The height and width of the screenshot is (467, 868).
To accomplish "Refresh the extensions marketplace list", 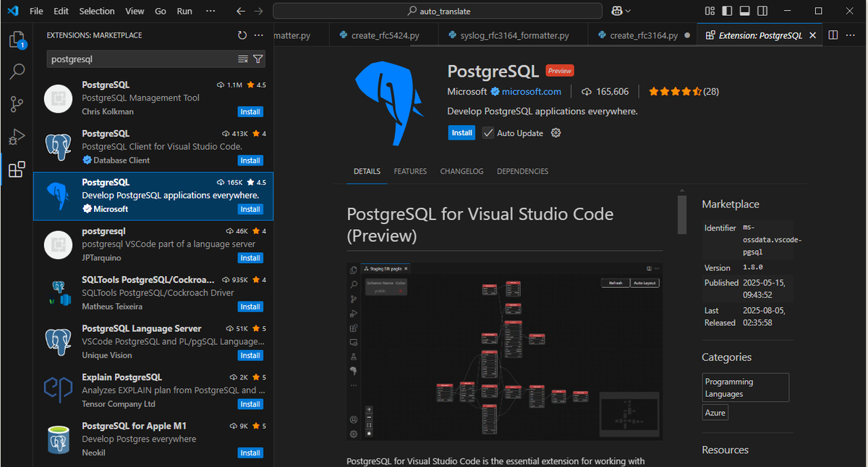I will pos(242,35).
